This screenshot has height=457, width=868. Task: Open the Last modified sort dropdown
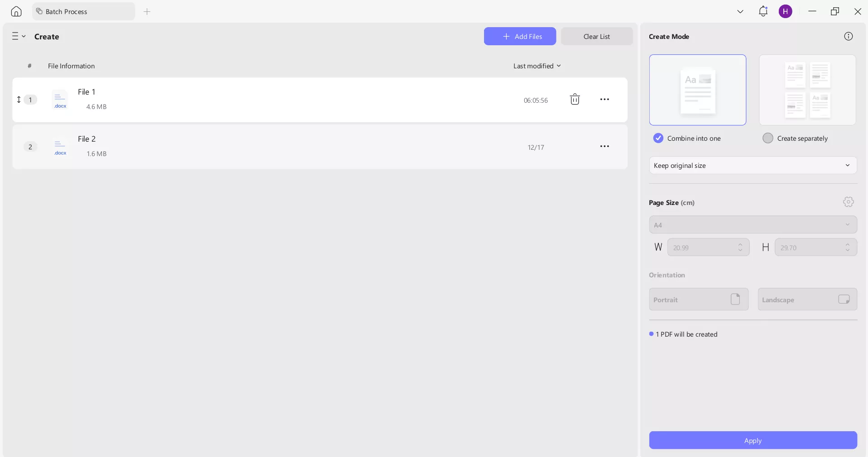click(x=537, y=66)
